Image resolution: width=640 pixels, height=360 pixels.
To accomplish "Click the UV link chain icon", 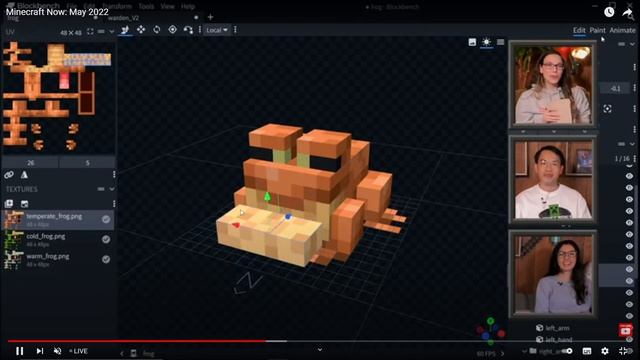I will (9, 175).
